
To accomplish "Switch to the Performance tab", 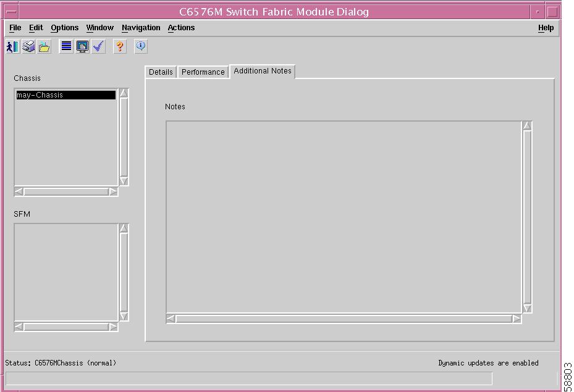I will tap(203, 72).
